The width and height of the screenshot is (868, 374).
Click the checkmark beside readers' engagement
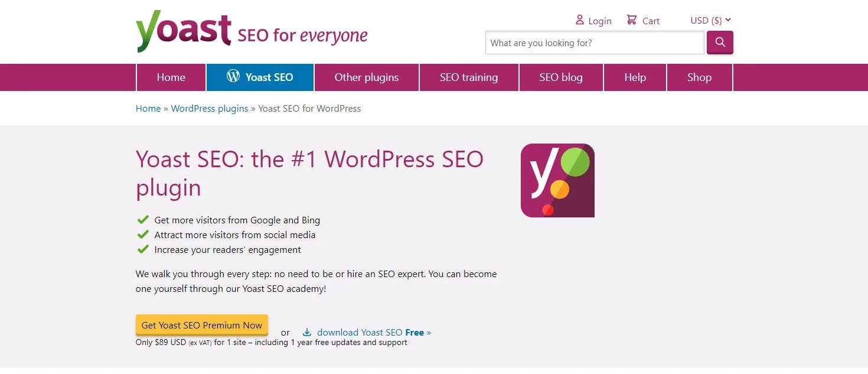[x=142, y=249]
